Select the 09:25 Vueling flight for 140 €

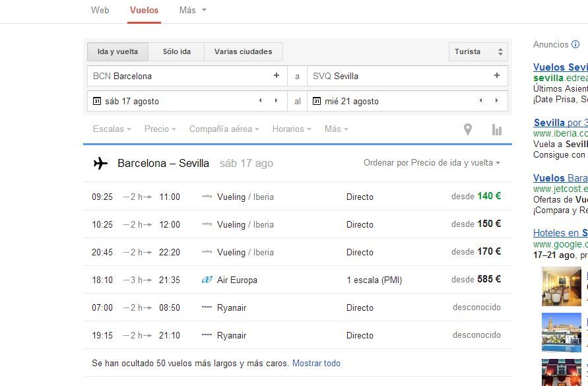[298, 196]
